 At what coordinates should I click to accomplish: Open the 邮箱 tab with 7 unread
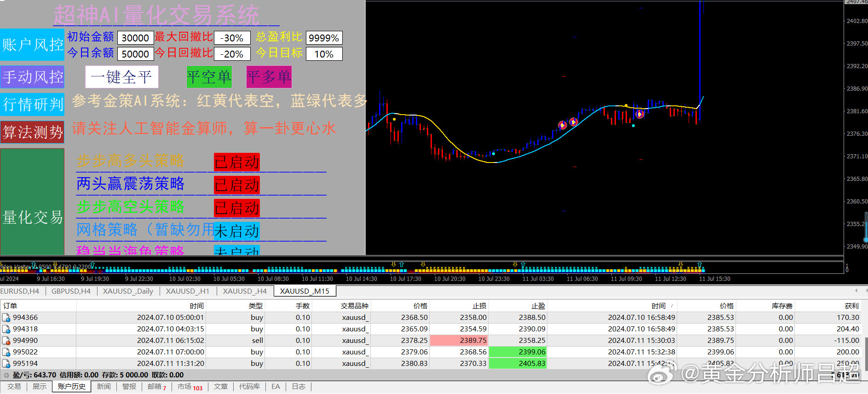[156, 387]
